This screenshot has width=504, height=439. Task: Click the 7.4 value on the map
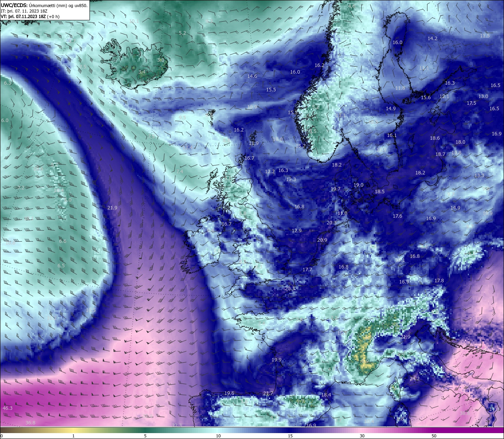coord(180,172)
